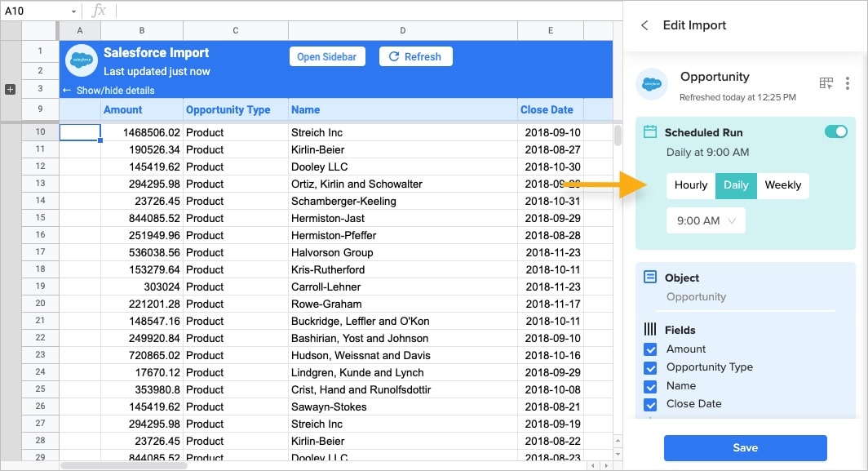Click the Fields columns icon
868x471 pixels.
650,330
